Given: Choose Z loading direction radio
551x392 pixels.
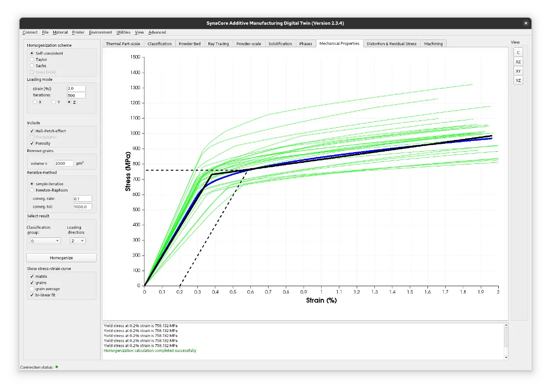Looking at the screenshot, I should coord(69,102).
